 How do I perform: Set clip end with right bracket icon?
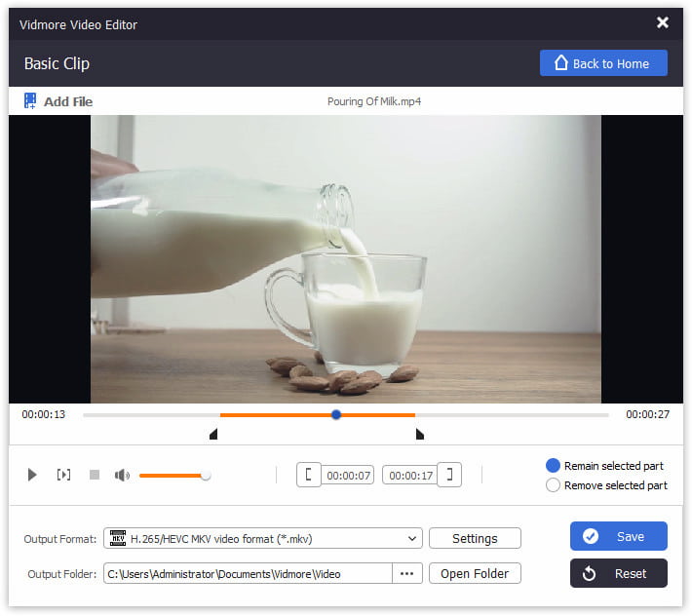coord(449,475)
